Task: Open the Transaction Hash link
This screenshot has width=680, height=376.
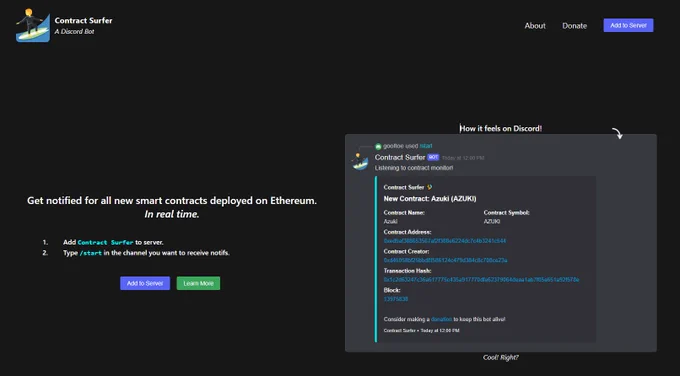Action: click(481, 280)
